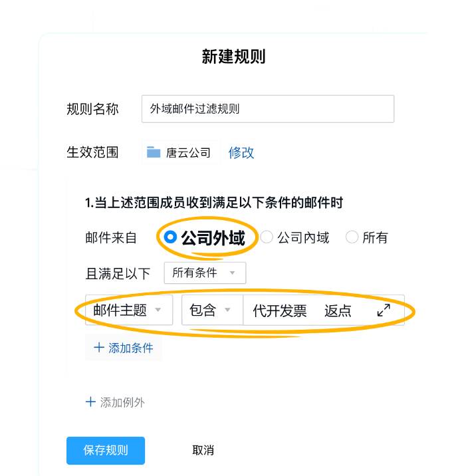This screenshot has height=476, width=450.
Task: Click the 新建规则 dialog title
Action: click(233, 57)
